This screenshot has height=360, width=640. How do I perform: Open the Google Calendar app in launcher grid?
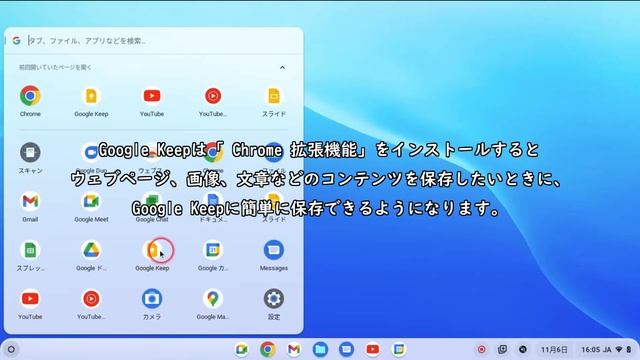click(x=213, y=250)
